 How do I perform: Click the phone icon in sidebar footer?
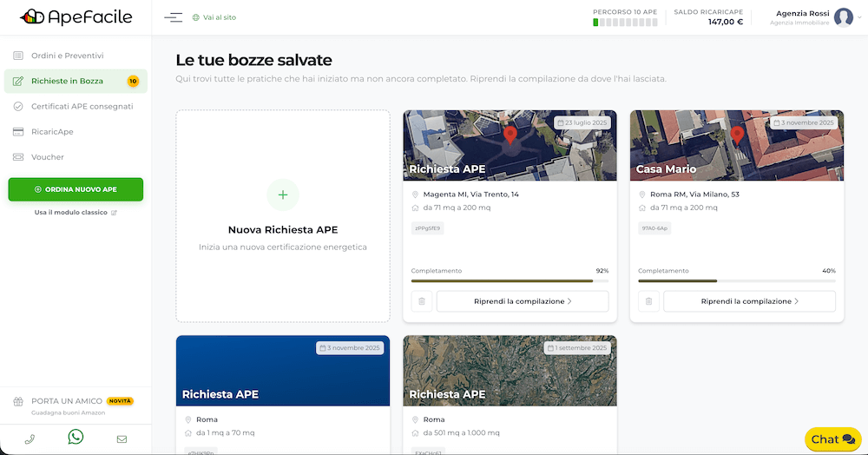30,439
